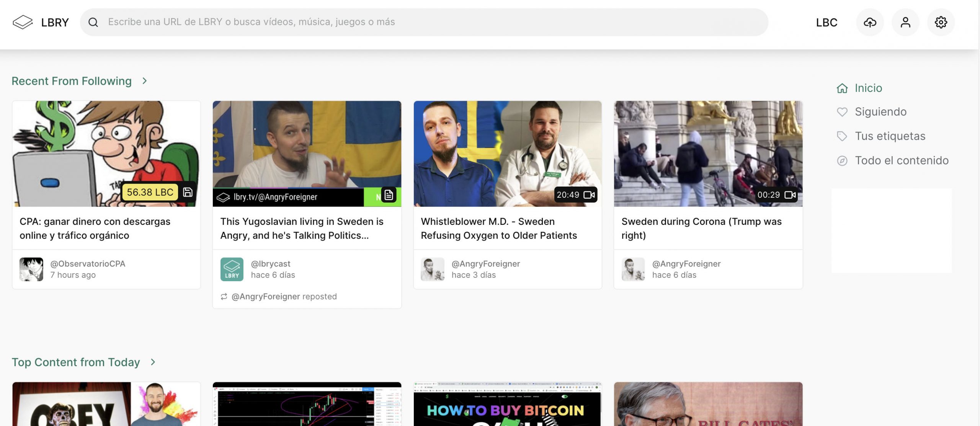
Task: Open the How To Buy Bitcoin thumbnail
Action: (508, 404)
